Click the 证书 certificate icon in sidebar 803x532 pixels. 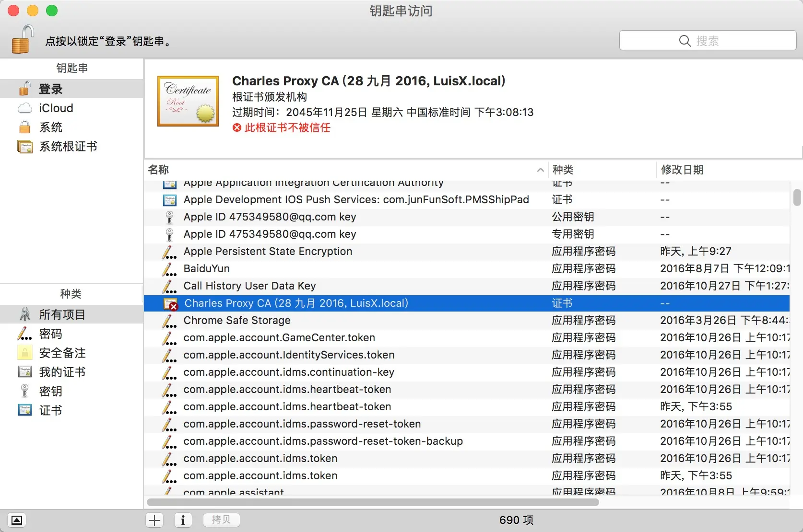[x=25, y=410]
